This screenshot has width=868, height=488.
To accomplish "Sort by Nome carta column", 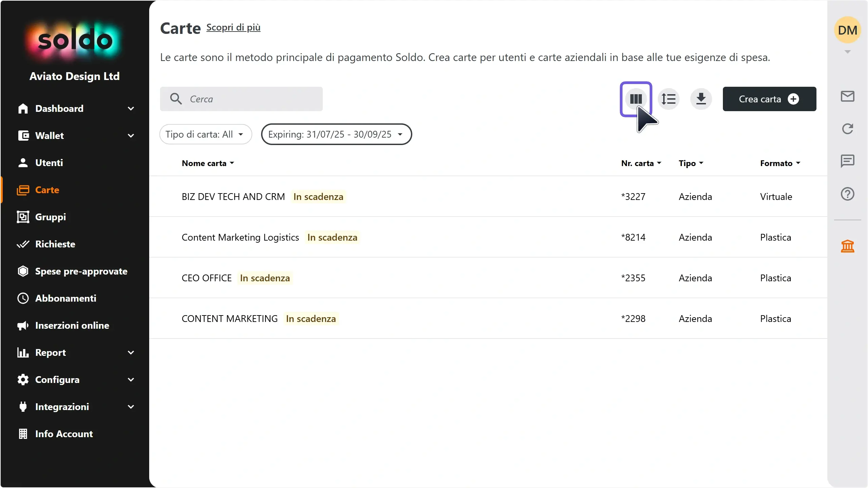I will click(208, 163).
